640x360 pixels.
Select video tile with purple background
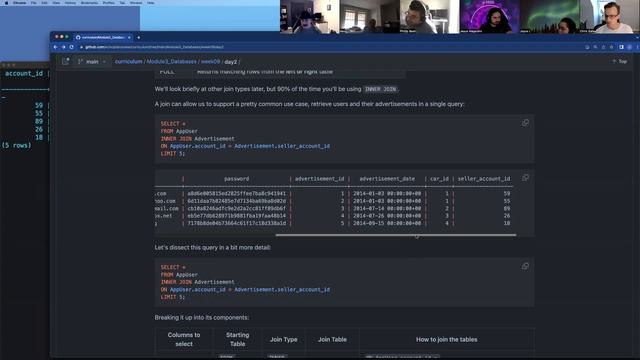490,17
